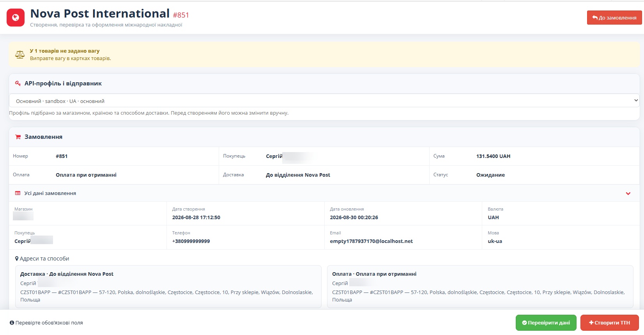Click the Перевірте обов'язкові поля notice text
Screen dimensions: 644x335
[x=49, y=323]
